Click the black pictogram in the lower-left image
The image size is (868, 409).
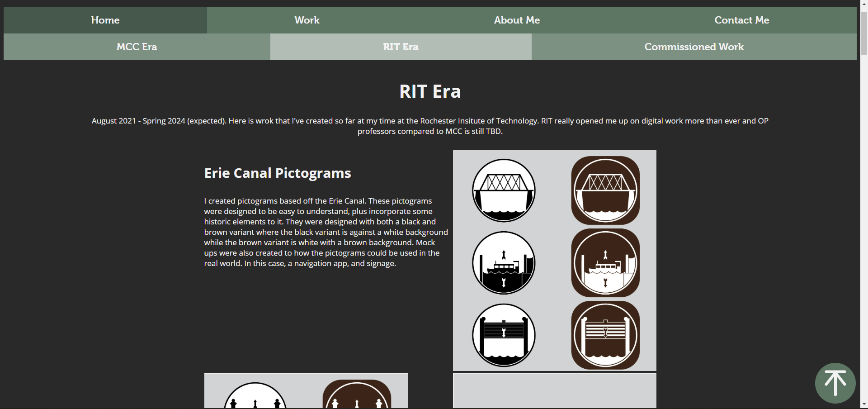pyautogui.click(x=255, y=395)
